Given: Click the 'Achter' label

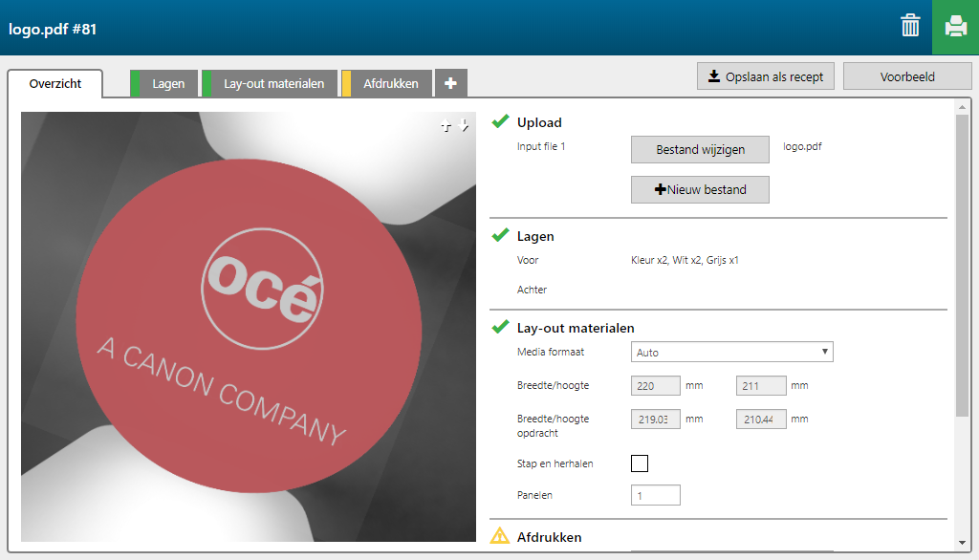Looking at the screenshot, I should [x=532, y=290].
